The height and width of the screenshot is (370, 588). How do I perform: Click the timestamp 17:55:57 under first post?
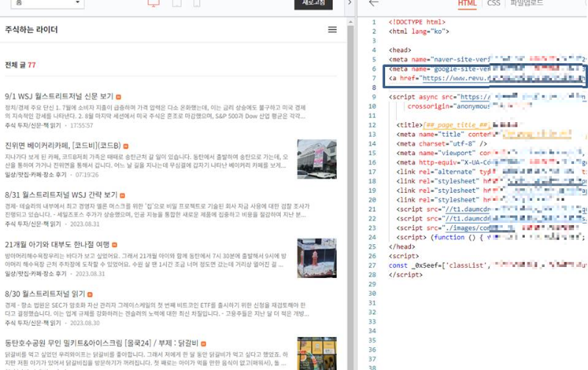(82, 125)
